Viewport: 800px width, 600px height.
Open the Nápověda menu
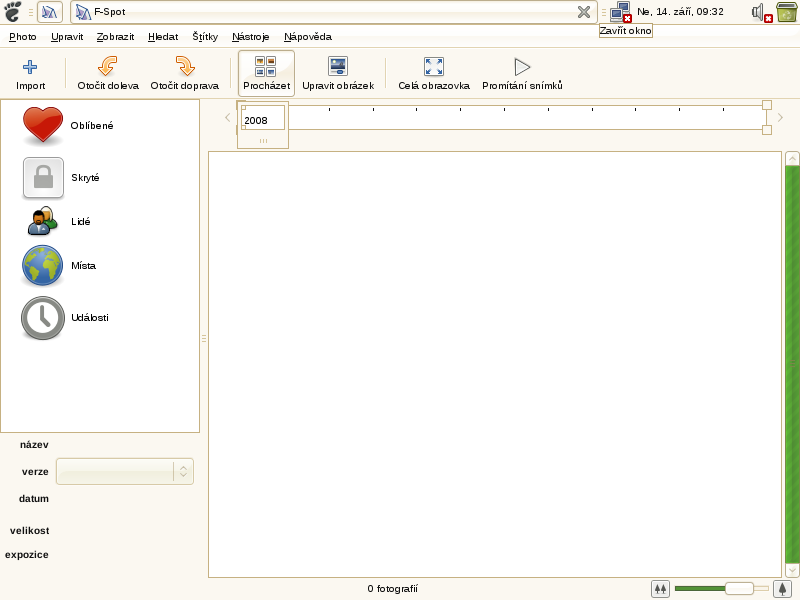(x=308, y=37)
